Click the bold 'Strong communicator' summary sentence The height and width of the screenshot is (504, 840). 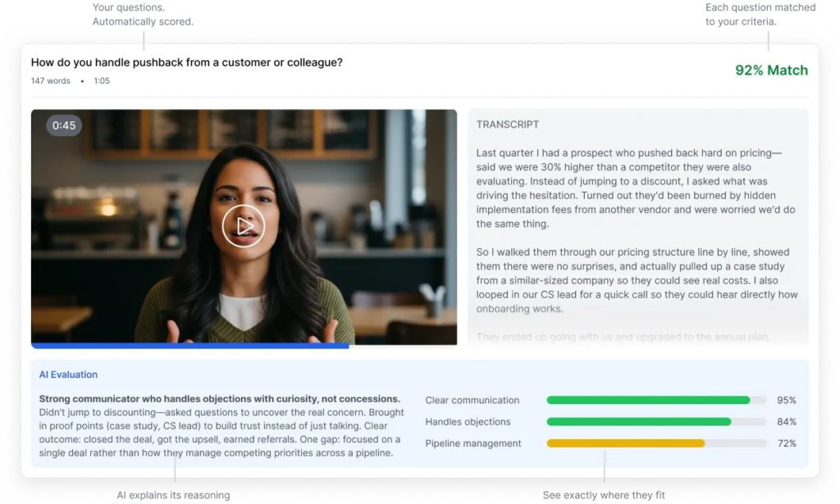click(220, 399)
